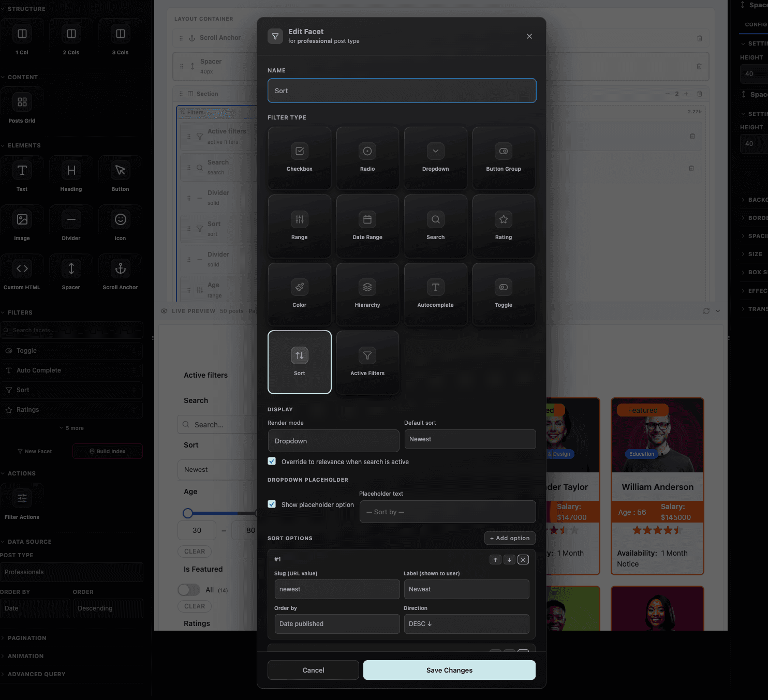Uncheck Override to relevance when search is active
Viewport: 768px width, 700px height.
point(272,461)
